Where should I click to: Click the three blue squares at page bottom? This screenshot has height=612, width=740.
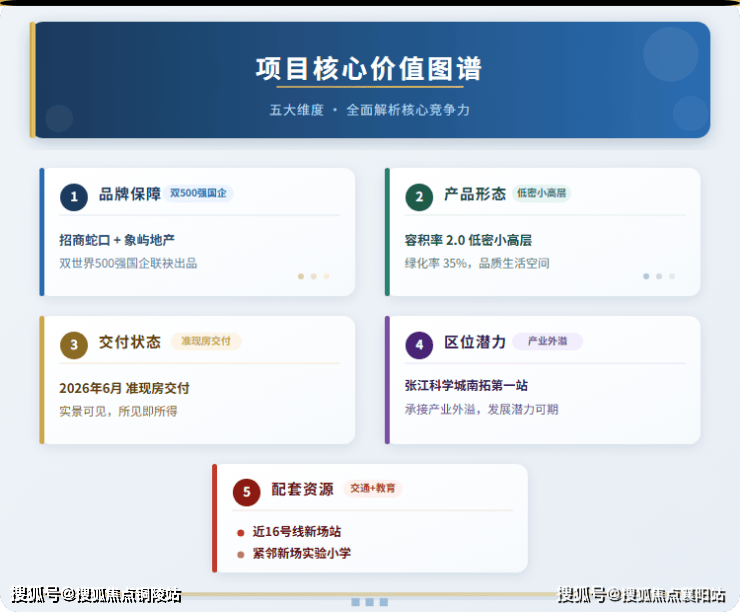pos(370,602)
